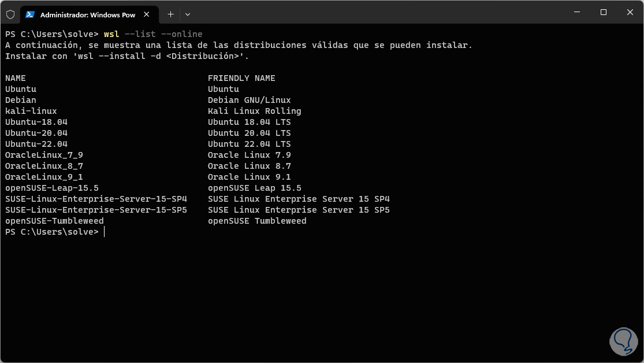
Task: Click 'Oracle Linux 8.7' friendly name
Action: pos(250,166)
